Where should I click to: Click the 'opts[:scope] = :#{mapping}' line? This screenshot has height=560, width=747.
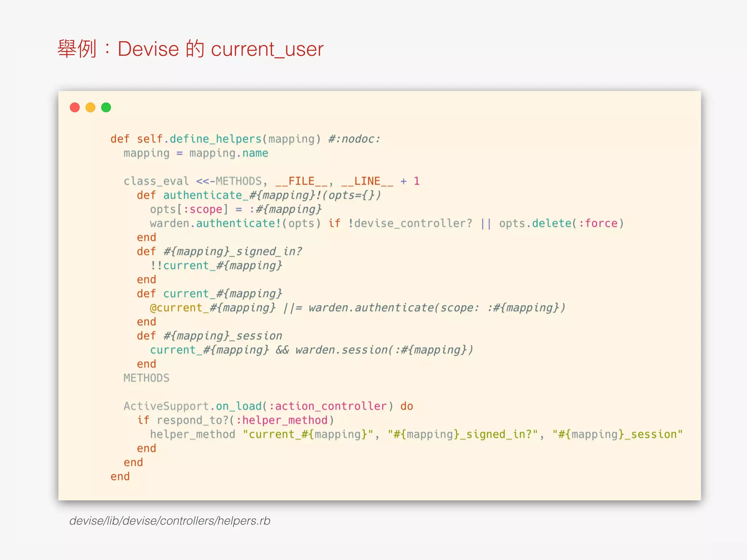tap(236, 209)
